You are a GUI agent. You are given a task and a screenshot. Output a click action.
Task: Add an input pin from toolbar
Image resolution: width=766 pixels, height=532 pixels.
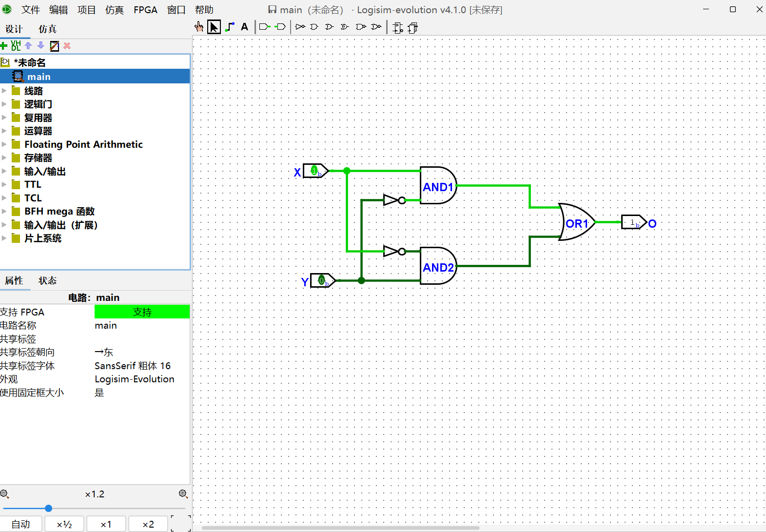(265, 27)
